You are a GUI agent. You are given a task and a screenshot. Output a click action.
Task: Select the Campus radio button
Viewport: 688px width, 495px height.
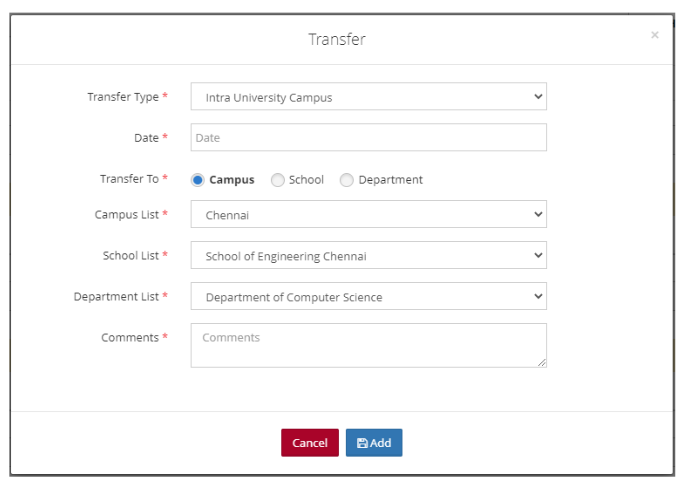click(x=198, y=180)
